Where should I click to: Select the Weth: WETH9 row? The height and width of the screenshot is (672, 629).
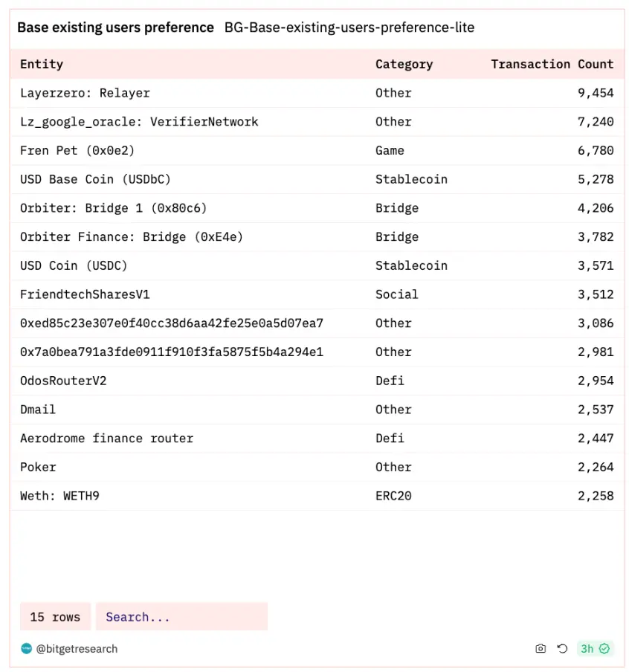(x=317, y=496)
